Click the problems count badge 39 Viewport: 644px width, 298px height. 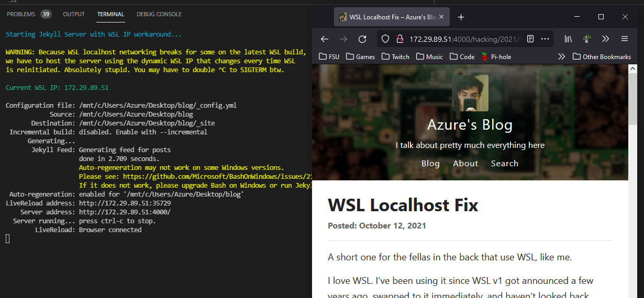(46, 14)
